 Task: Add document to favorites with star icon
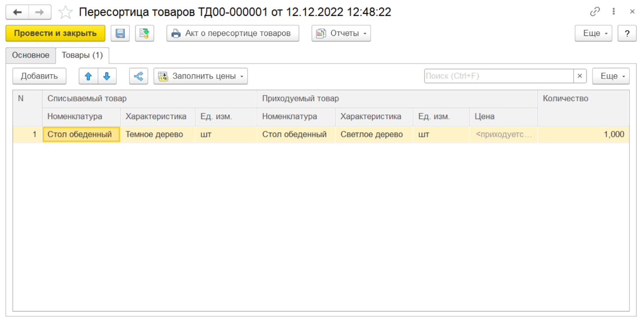click(x=65, y=12)
